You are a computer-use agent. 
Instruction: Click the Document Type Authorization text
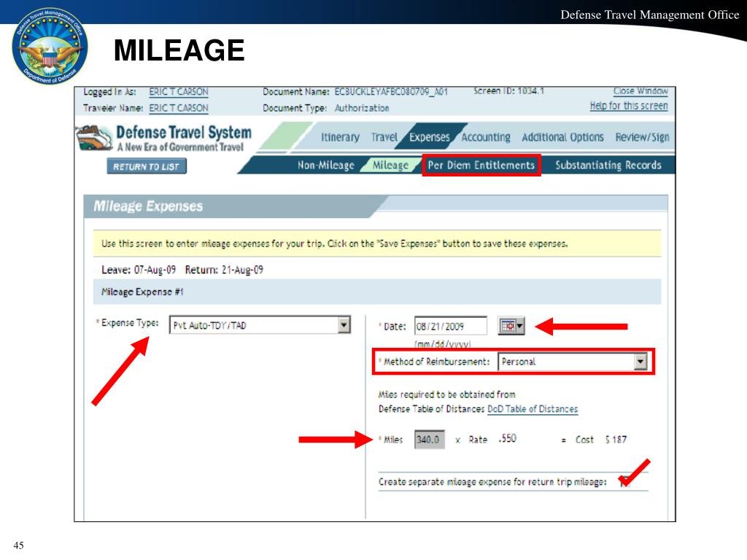tap(362, 108)
